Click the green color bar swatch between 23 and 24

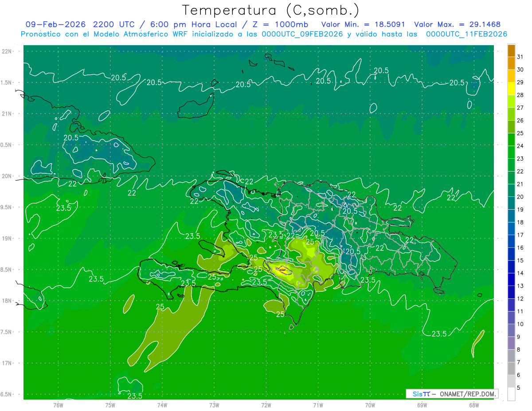point(511,153)
